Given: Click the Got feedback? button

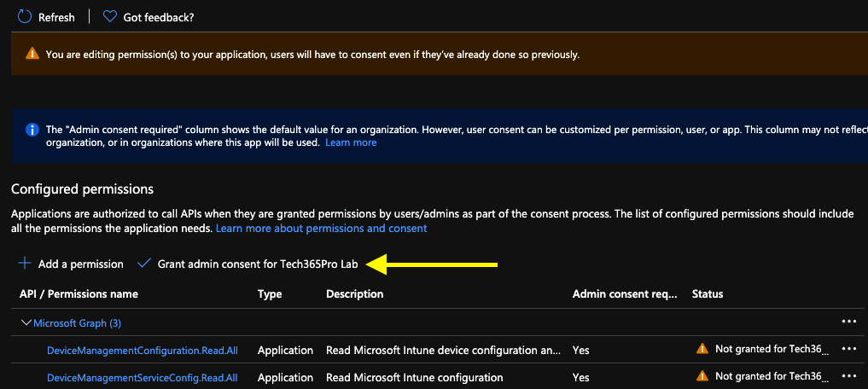Looking at the screenshot, I should (158, 18).
